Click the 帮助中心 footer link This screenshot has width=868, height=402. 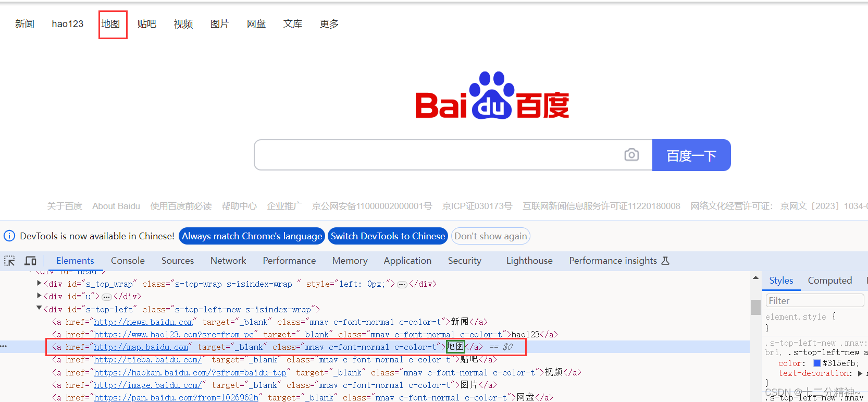239,206
